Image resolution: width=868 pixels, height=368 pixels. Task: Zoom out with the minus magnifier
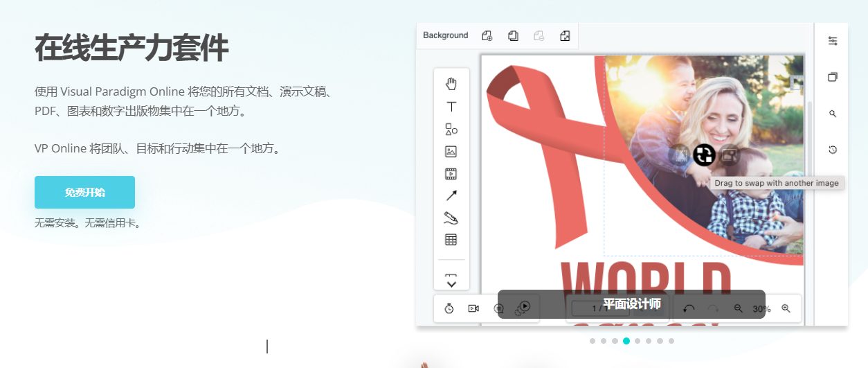pos(738,308)
